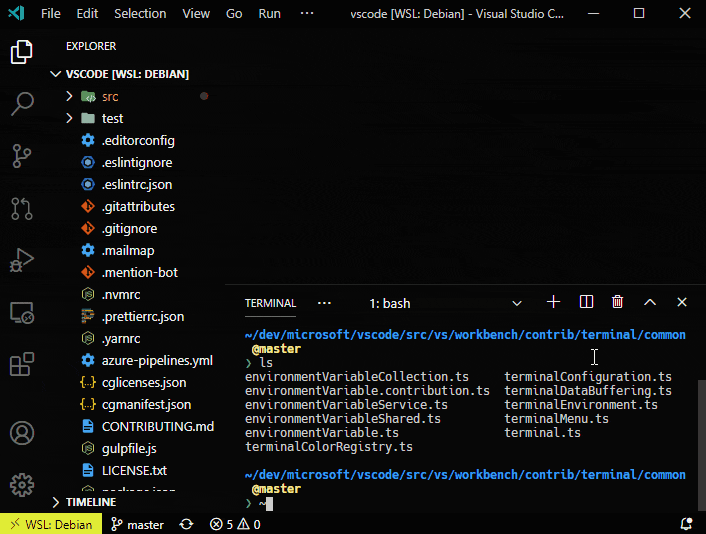Image resolution: width=706 pixels, height=534 pixels.
Task: Kill terminal with the trash icon
Action: click(618, 302)
